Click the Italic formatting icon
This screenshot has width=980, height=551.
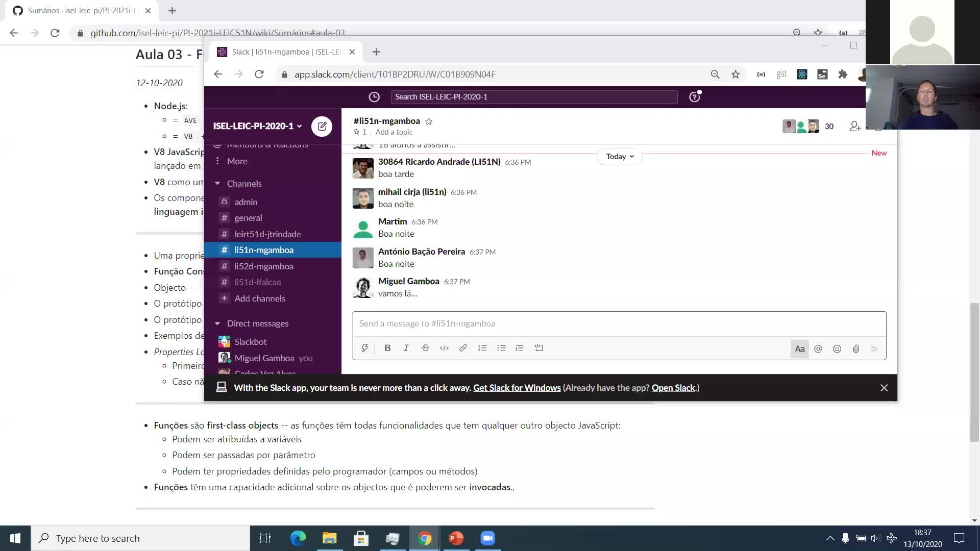point(406,348)
